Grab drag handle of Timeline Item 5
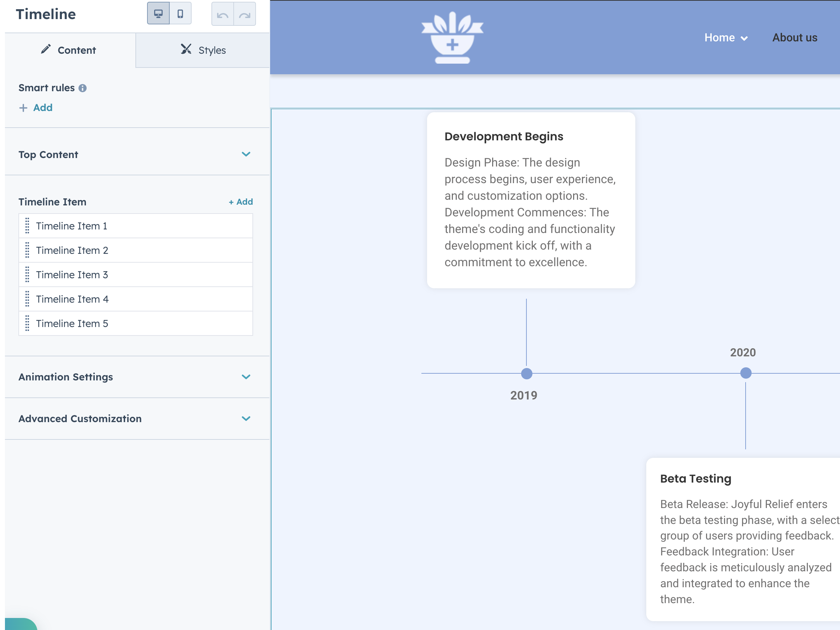The width and height of the screenshot is (840, 630). click(x=27, y=323)
